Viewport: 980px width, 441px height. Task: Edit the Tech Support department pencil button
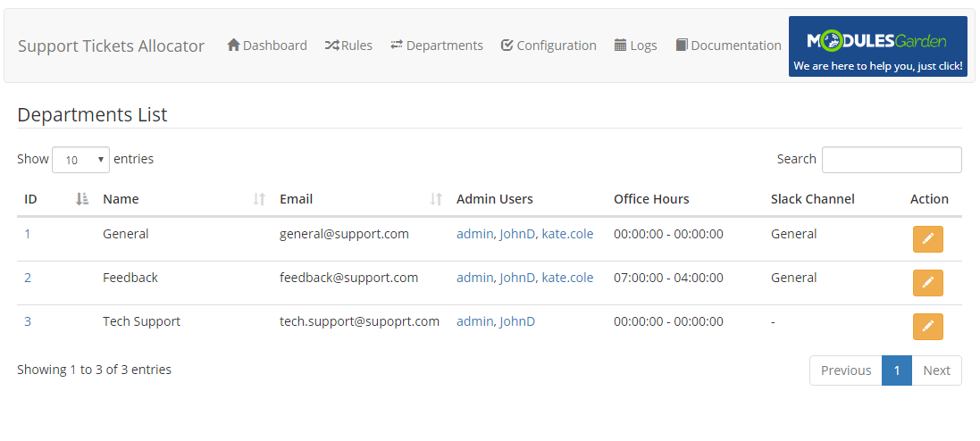click(x=927, y=327)
